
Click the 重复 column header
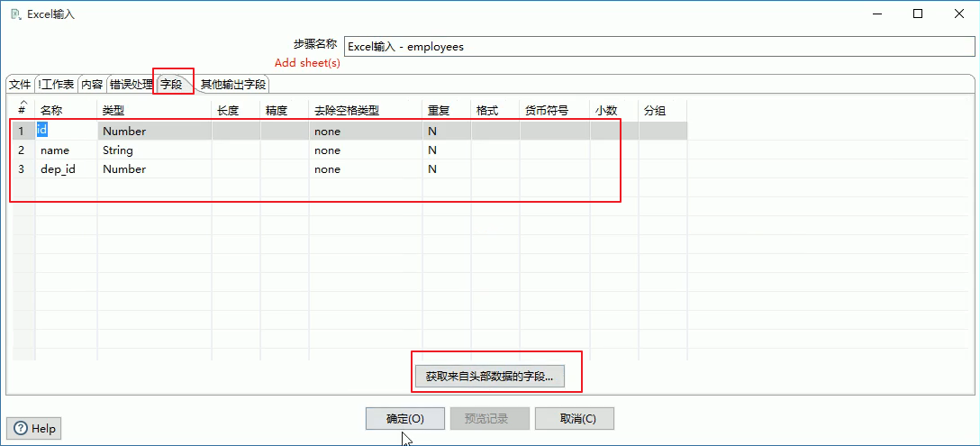[447, 111]
